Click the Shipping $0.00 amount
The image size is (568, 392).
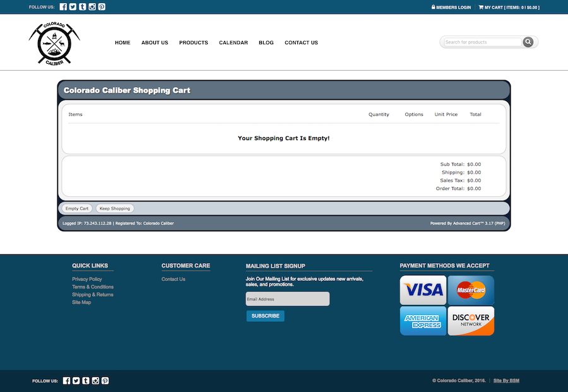pos(474,172)
